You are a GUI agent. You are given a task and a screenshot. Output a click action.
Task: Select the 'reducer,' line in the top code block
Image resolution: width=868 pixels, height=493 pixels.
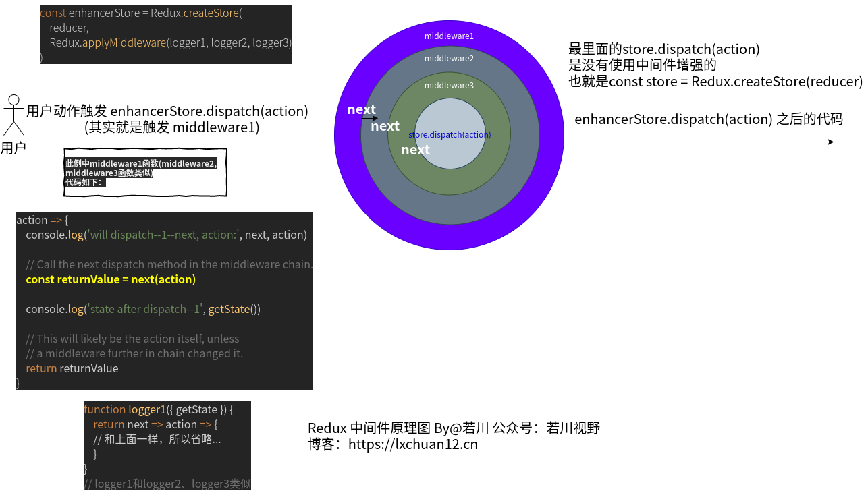pyautogui.click(x=69, y=28)
